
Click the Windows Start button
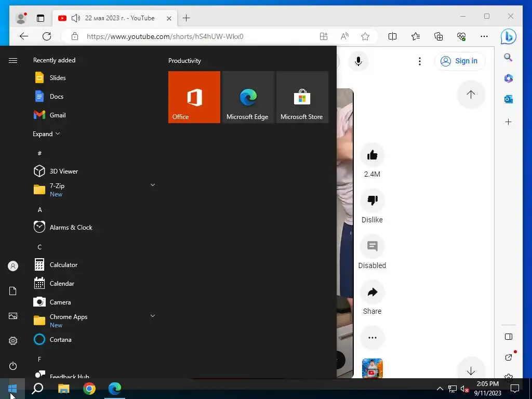point(12,389)
